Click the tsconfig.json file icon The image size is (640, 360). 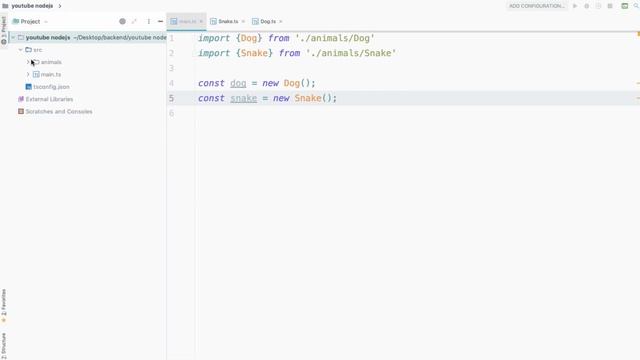pyautogui.click(x=29, y=87)
